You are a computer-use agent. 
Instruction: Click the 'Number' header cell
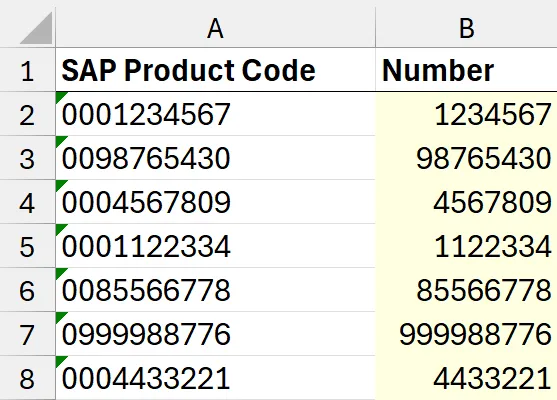point(466,70)
